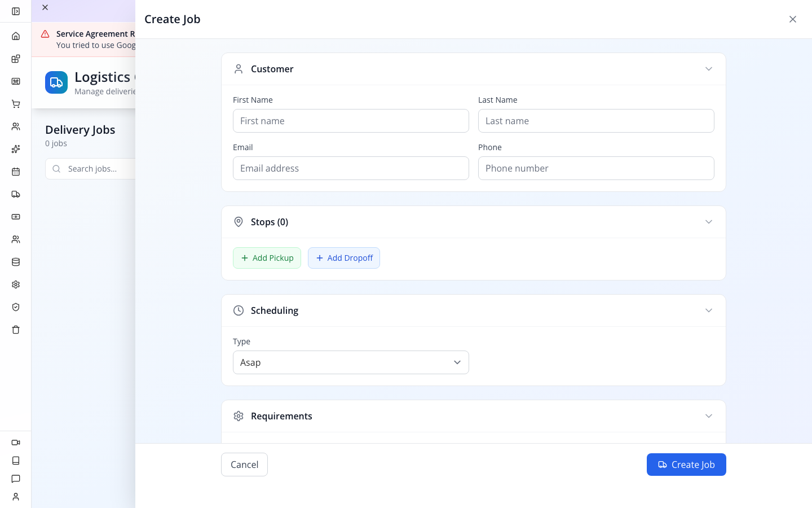Close the Create Job drawer

pos(793,19)
